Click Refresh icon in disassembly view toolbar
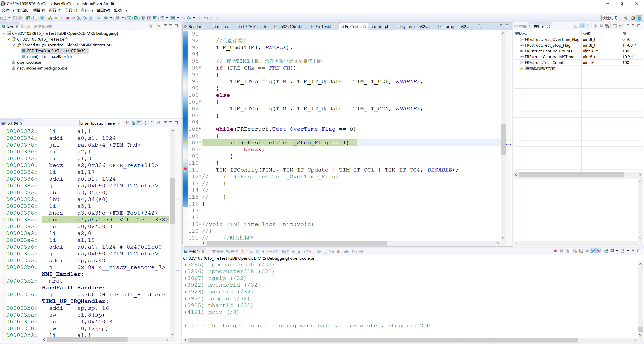 (127, 123)
